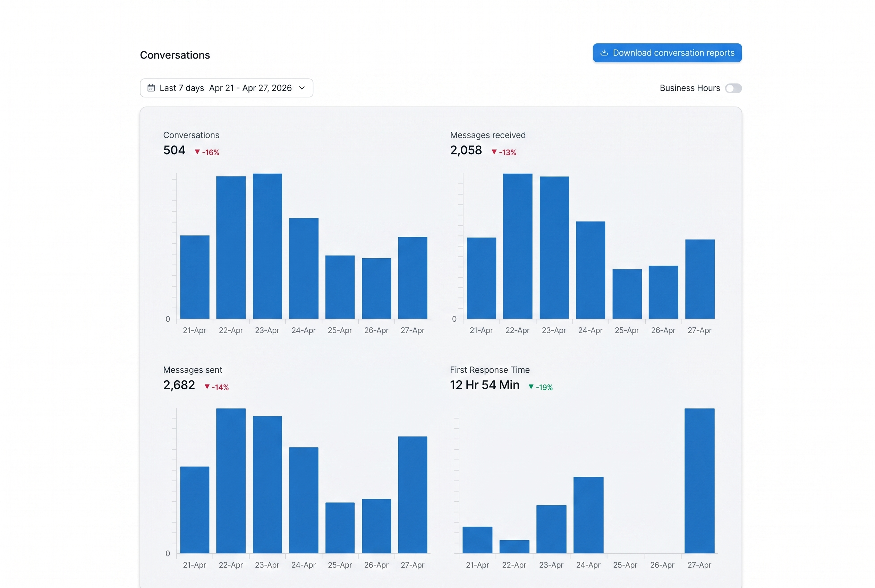875x588 pixels.
Task: Click the 2,058 messages received value
Action: [x=466, y=150]
